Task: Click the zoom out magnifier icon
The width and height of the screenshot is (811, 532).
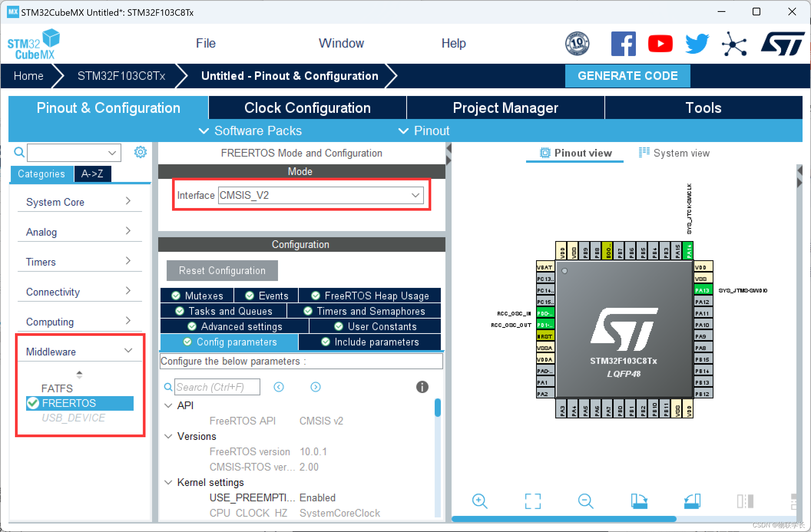Action: click(x=586, y=501)
